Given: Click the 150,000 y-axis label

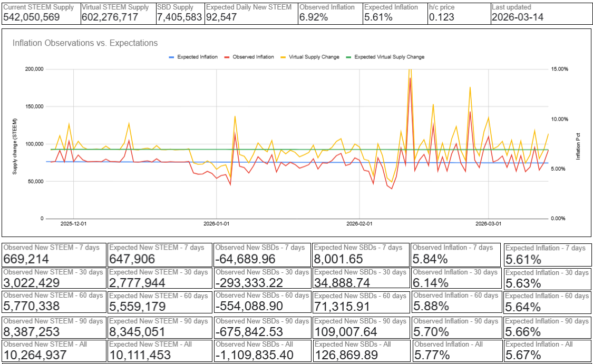Looking at the screenshot, I should pyautogui.click(x=34, y=106).
